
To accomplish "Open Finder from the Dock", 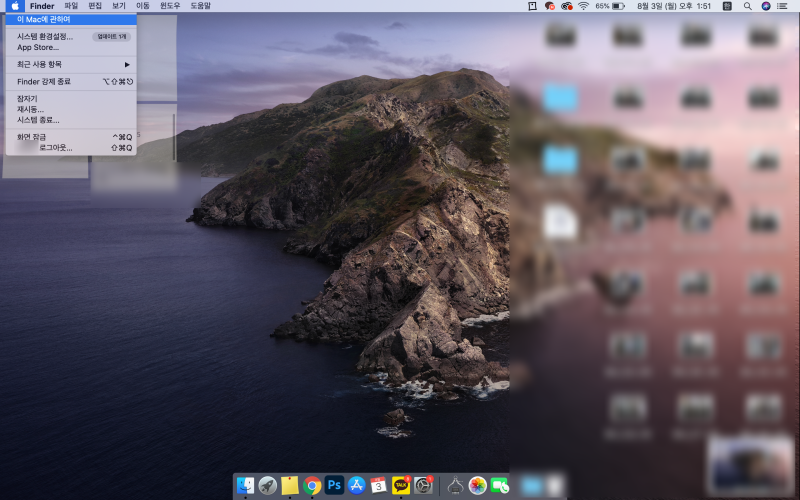I will tap(246, 485).
